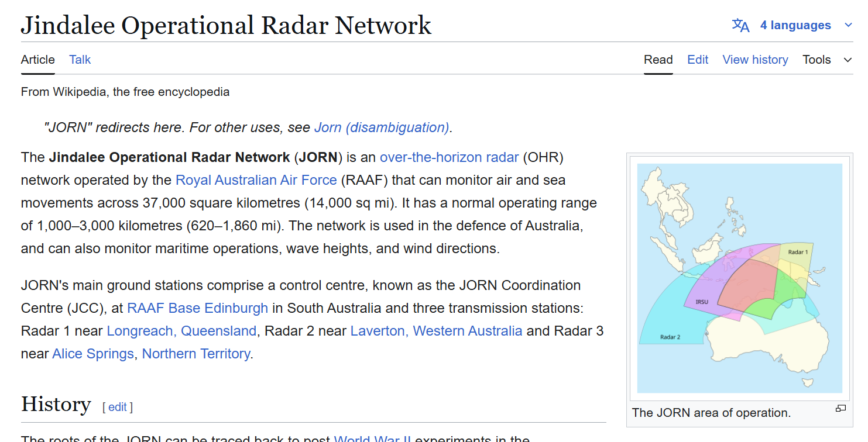868x442 pixels.
Task: Click the enlarge image icon
Action: point(841,409)
